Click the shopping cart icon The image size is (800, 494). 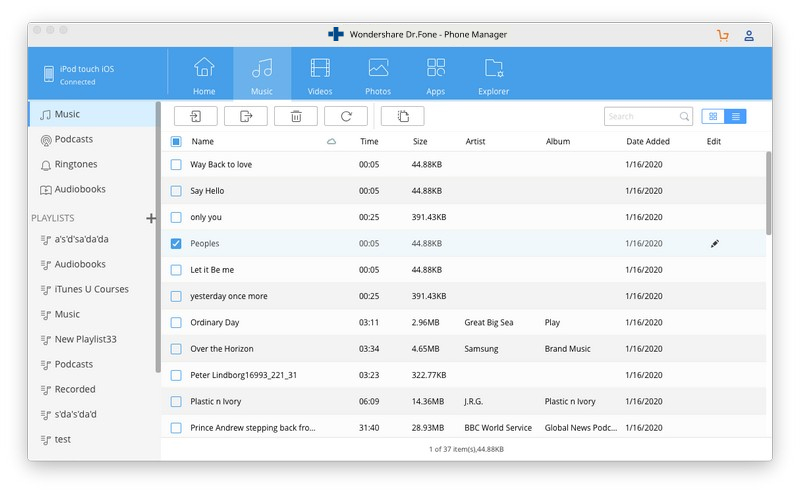click(x=722, y=35)
